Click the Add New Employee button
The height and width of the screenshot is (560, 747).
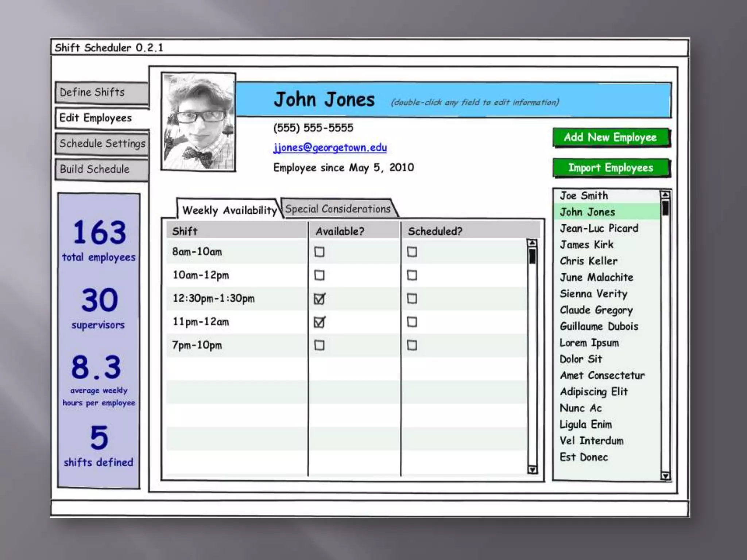click(x=611, y=137)
